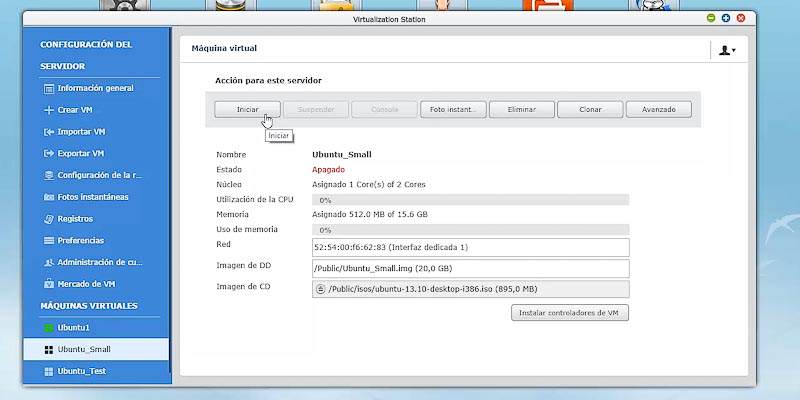Click the Fotos instantáneas camera icon
The width and height of the screenshot is (800, 400).
(x=49, y=197)
